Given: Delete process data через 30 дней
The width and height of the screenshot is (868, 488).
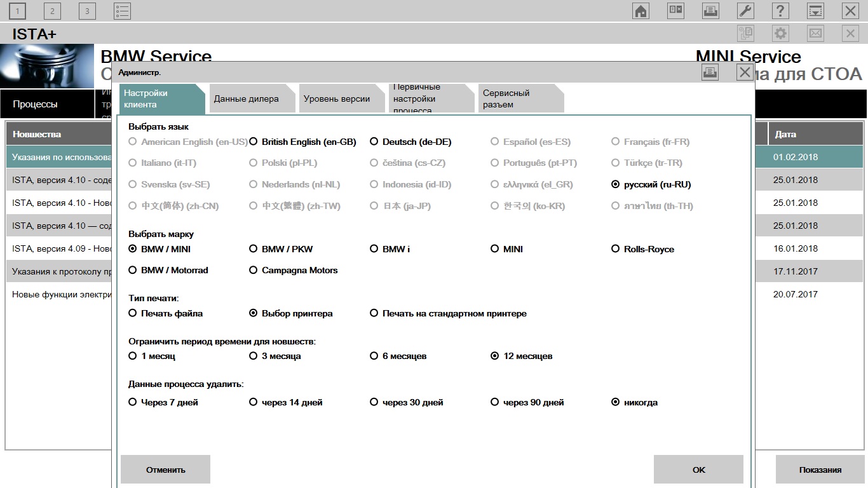Looking at the screenshot, I should [407, 402].
